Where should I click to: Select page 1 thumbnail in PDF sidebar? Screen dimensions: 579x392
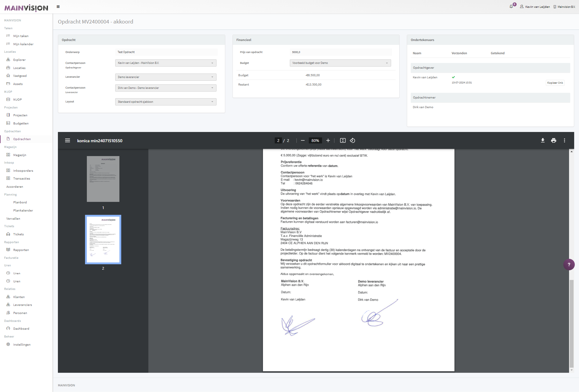(103, 179)
